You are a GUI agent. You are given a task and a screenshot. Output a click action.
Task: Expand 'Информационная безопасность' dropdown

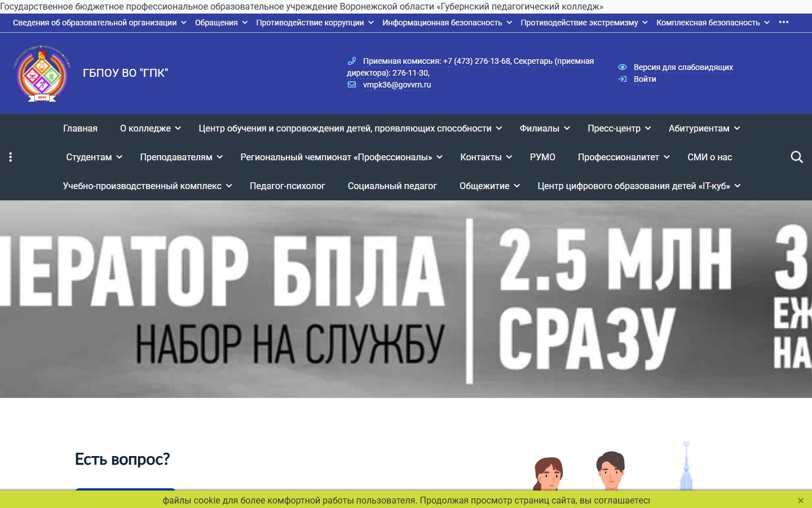[x=447, y=23]
